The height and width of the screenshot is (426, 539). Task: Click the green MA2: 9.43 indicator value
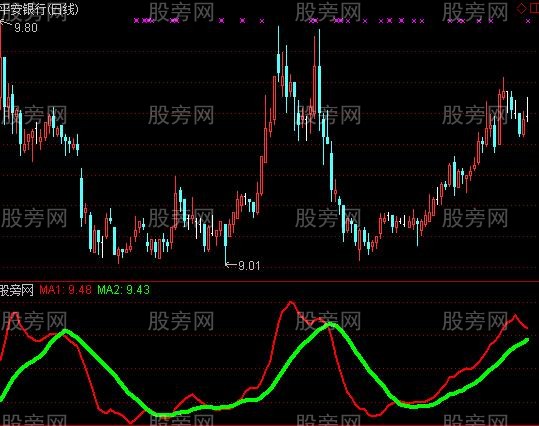click(x=124, y=290)
